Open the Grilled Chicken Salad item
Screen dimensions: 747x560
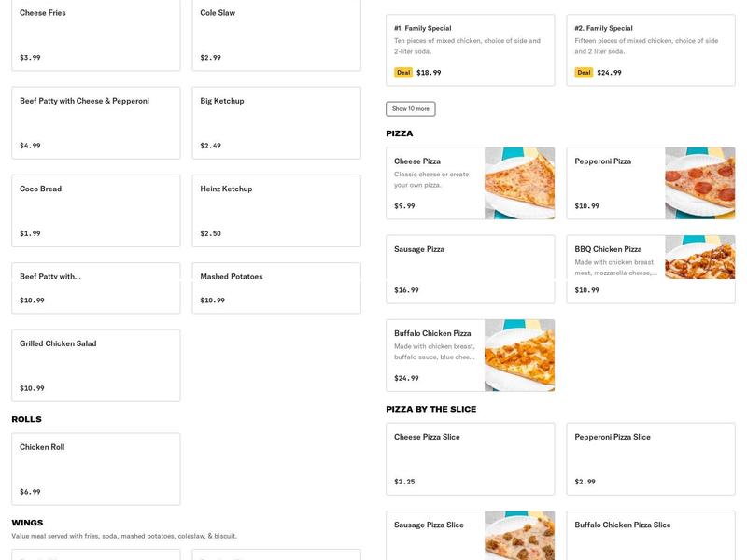95,365
